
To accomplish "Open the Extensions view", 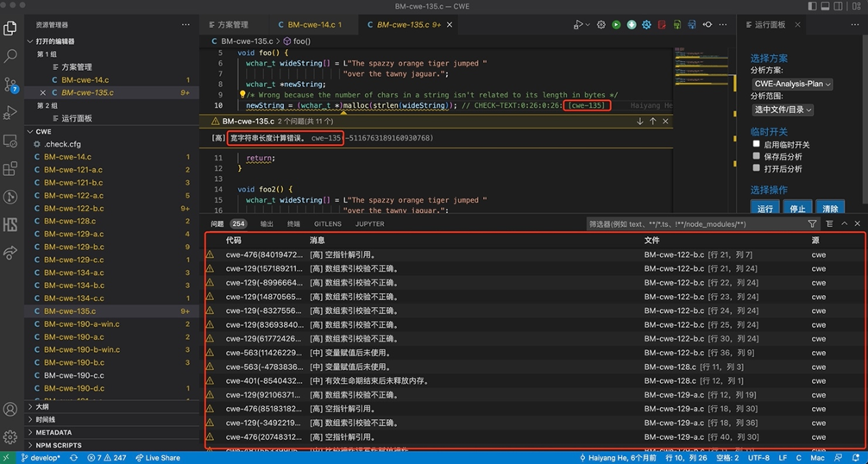I will 10,169.
